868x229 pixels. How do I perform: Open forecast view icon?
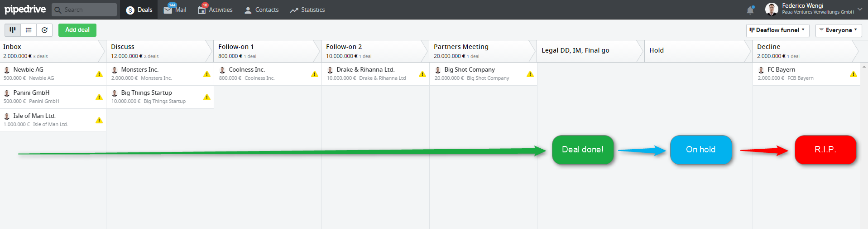click(44, 30)
